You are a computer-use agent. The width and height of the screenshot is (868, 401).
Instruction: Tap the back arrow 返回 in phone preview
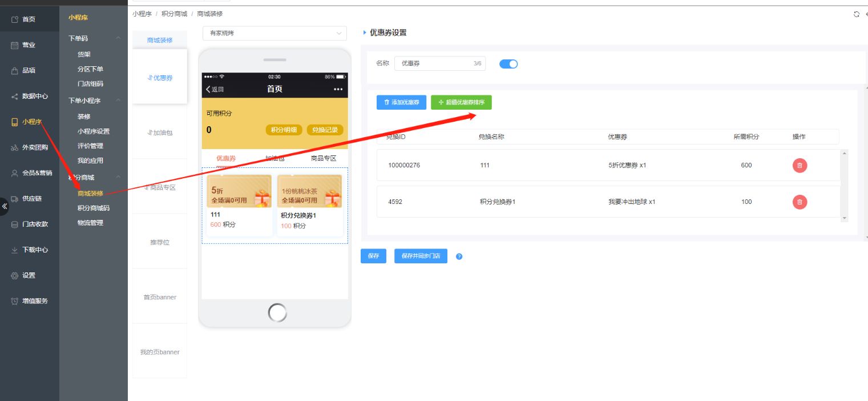215,89
